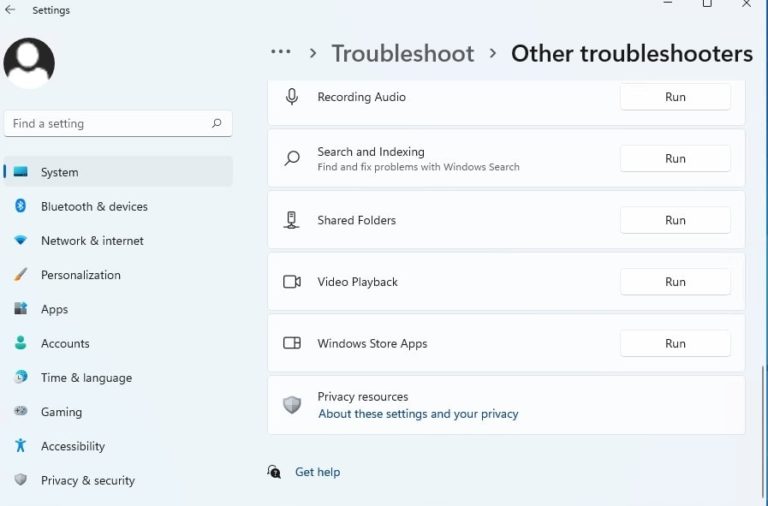Viewport: 768px width, 506px height.
Task: Open the breadcrumb ellipsis menu
Action: click(281, 53)
